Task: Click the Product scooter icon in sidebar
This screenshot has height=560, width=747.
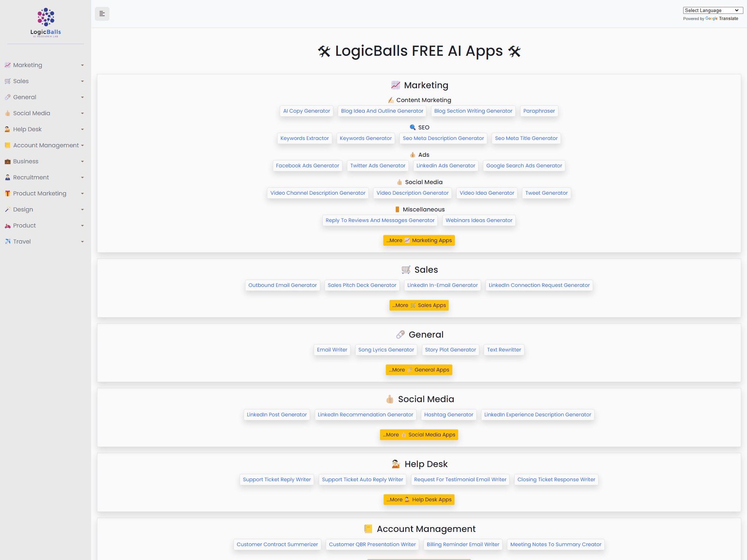Action: 8,226
